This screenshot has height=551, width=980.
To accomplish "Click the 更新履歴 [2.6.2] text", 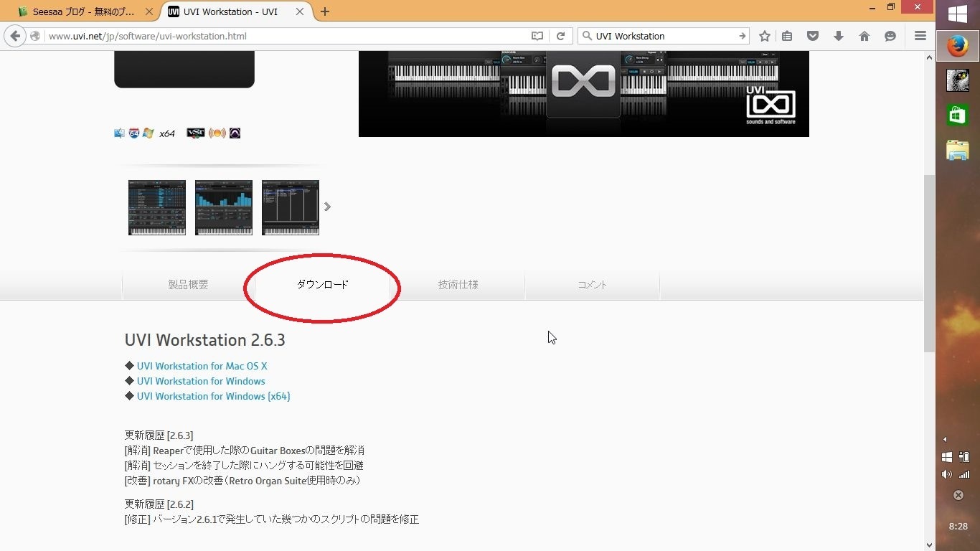I will [159, 504].
